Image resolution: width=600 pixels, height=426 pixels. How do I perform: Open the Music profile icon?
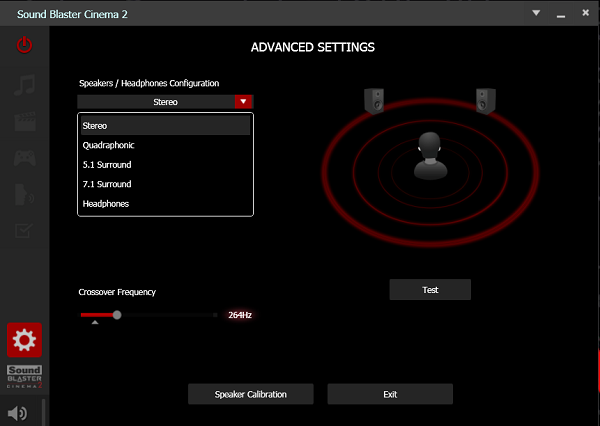[x=25, y=85]
